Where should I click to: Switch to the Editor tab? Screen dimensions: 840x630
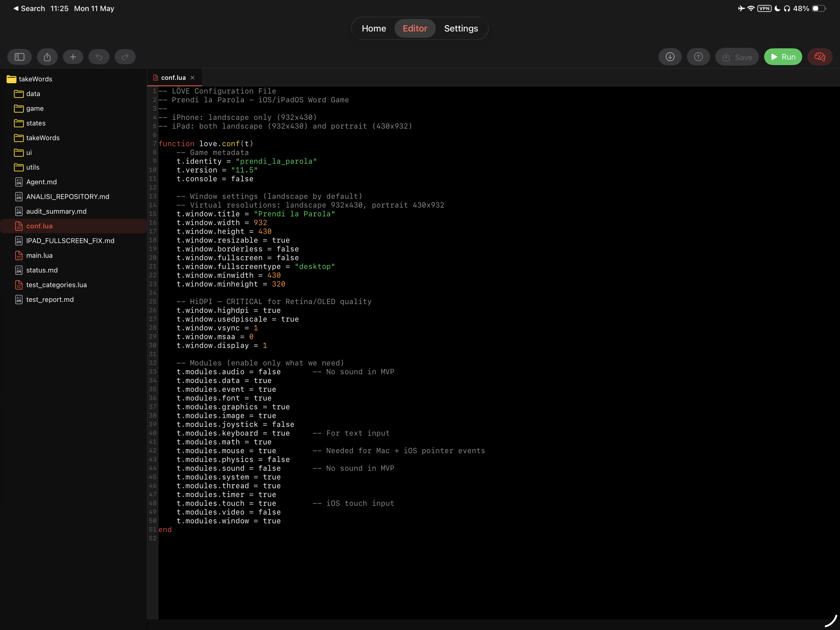[x=415, y=28]
